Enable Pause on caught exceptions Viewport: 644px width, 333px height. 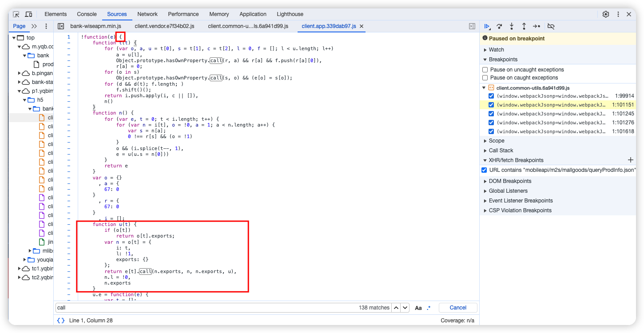pyautogui.click(x=485, y=78)
